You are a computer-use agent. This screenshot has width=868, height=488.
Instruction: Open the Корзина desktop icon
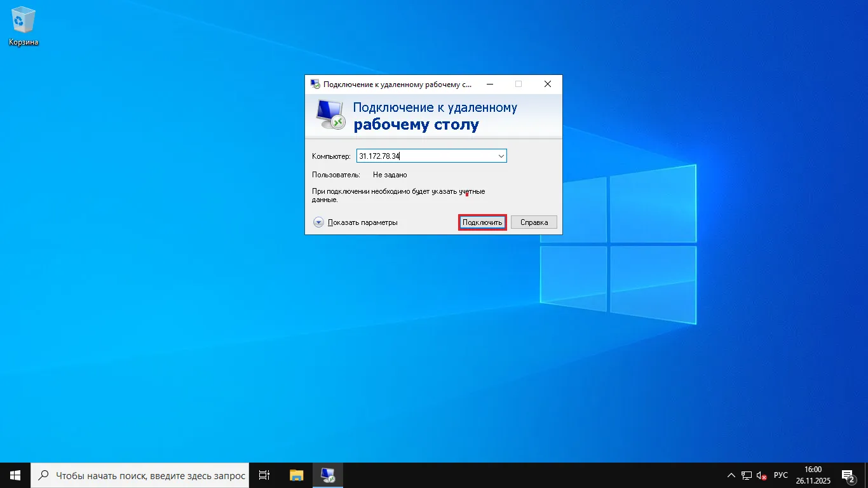coord(23,25)
